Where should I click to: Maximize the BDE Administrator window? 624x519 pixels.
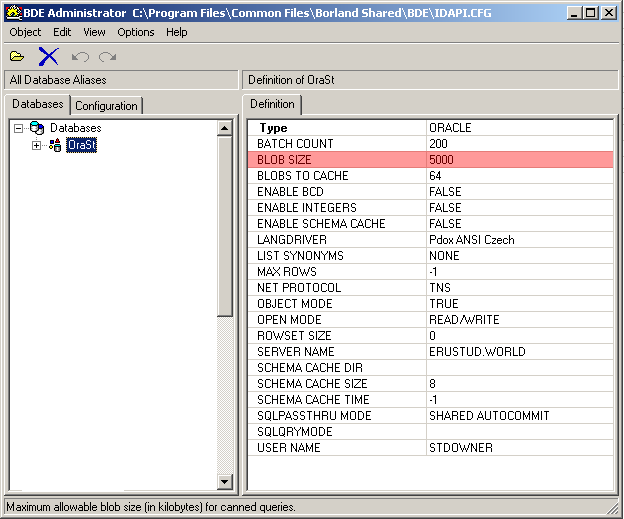click(x=591, y=12)
